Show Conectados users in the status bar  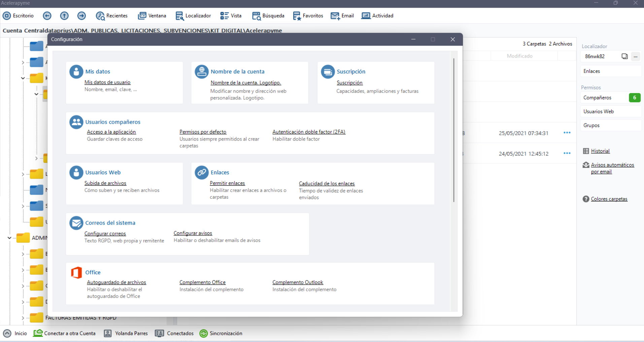click(x=174, y=334)
